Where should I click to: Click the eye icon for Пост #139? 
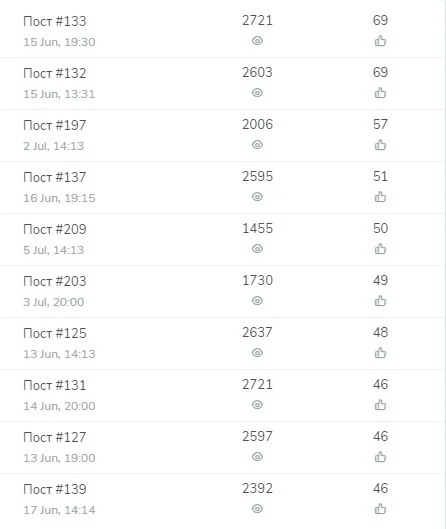pyautogui.click(x=257, y=508)
